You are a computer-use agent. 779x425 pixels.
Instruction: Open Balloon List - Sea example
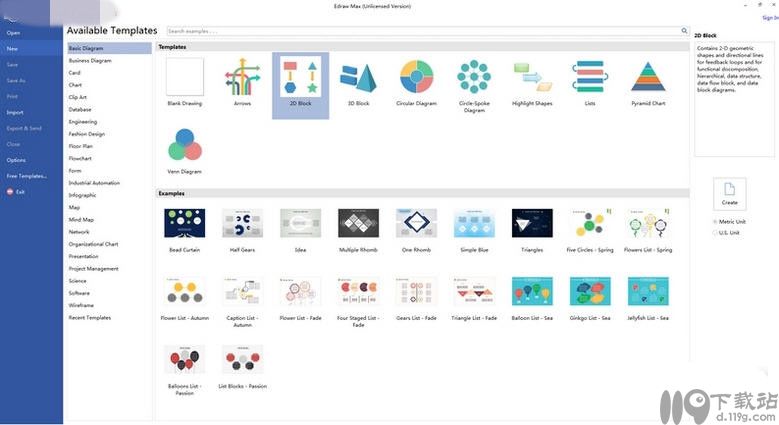[x=532, y=291]
